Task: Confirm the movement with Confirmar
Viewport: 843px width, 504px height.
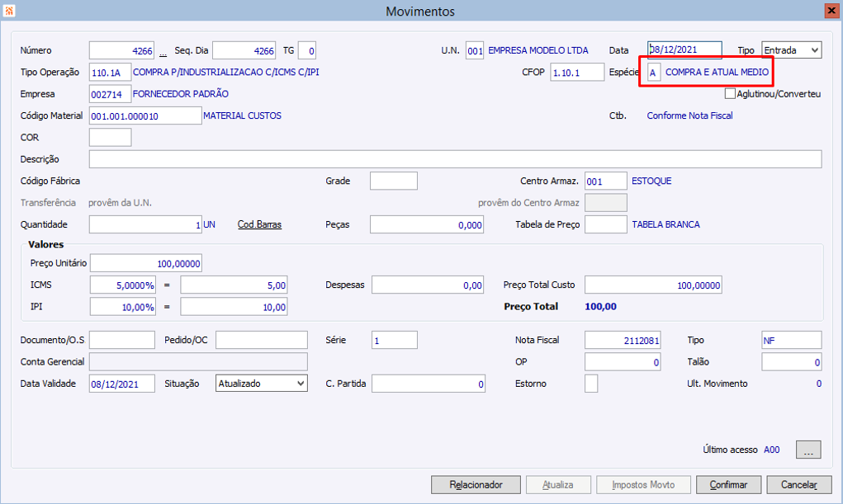Action: [x=728, y=485]
